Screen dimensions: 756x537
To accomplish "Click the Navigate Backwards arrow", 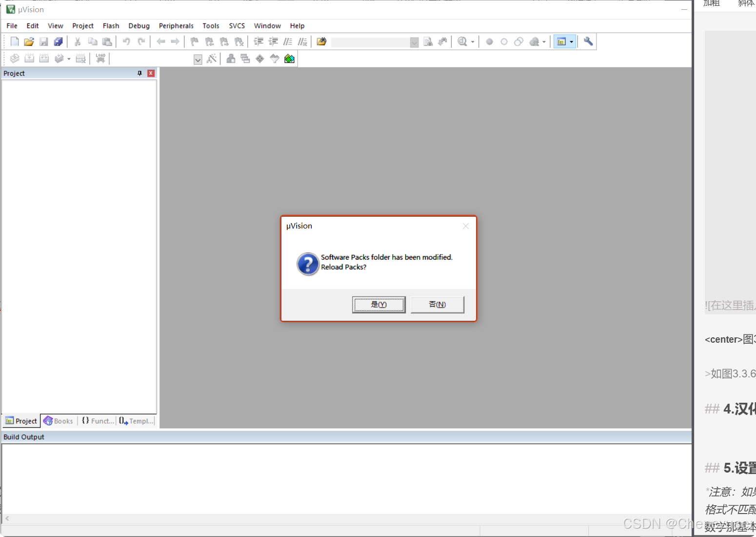I will 161,41.
